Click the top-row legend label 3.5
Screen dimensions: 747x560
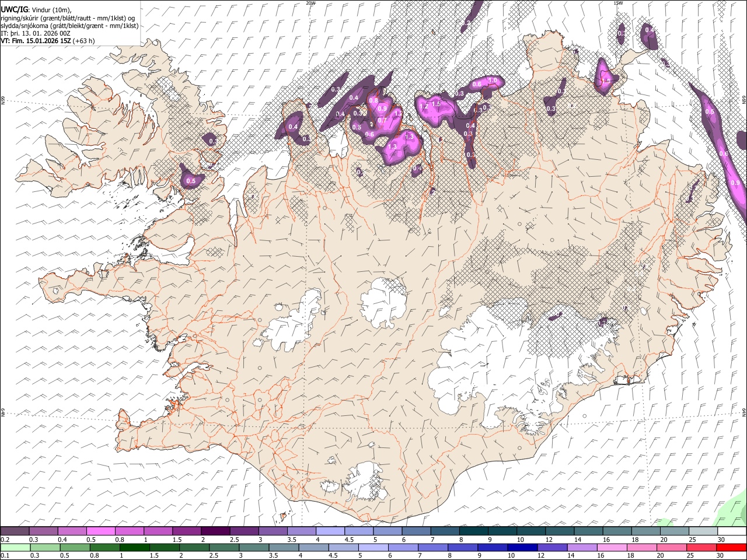pos(292,540)
